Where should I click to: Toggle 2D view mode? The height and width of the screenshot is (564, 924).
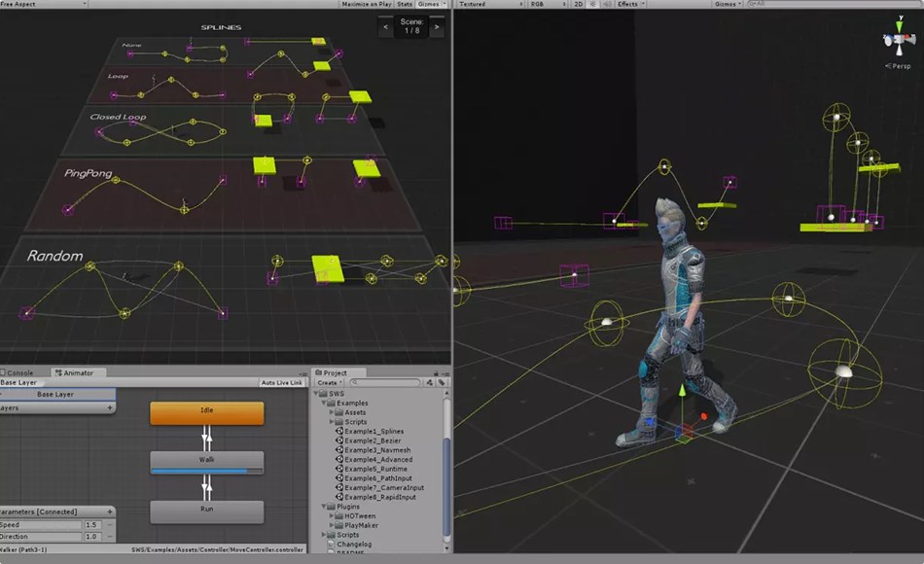click(579, 4)
